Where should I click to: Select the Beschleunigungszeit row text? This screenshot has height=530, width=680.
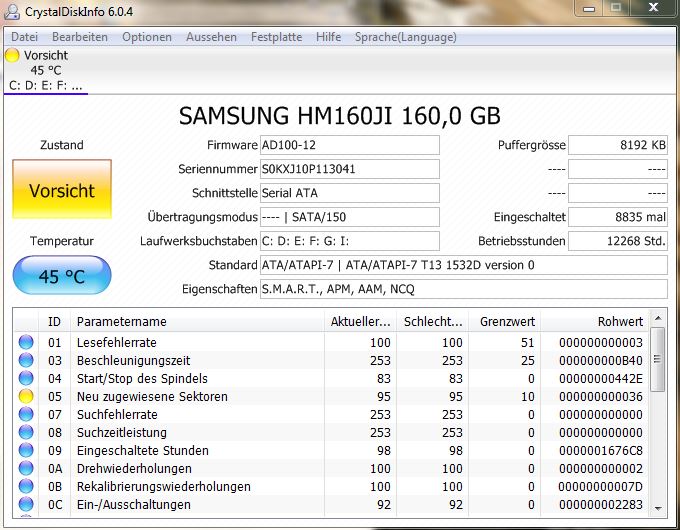coord(134,360)
